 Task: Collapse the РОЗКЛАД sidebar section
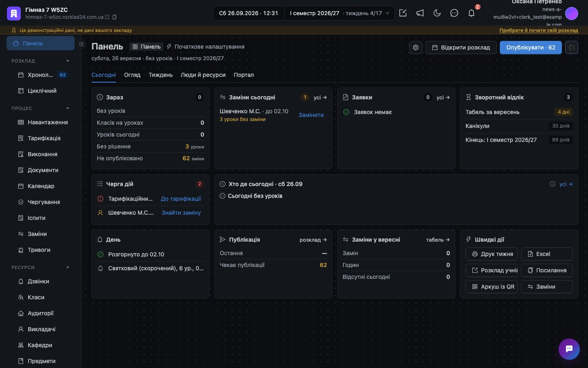[40, 61]
